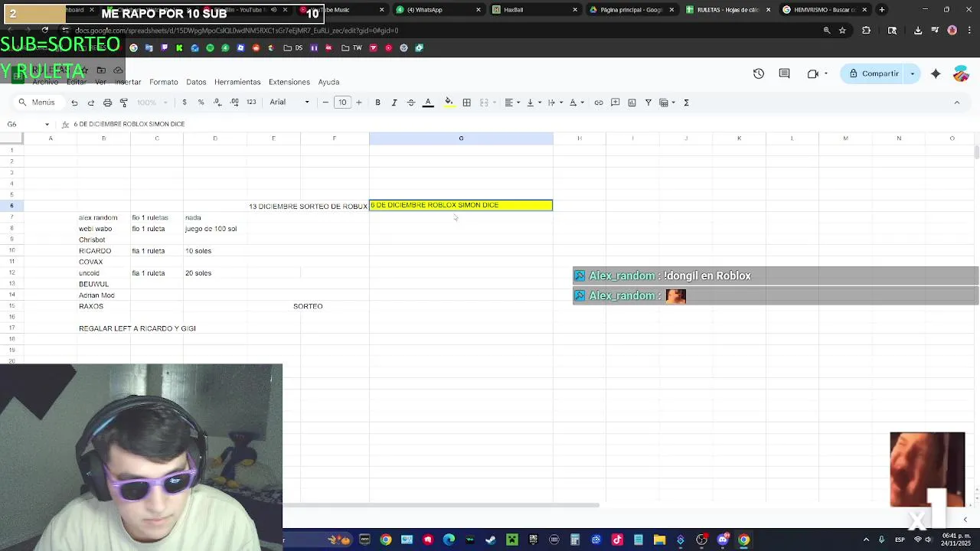Image resolution: width=980 pixels, height=551 pixels.
Task: Undo the last spreadsheet edit
Action: (74, 103)
